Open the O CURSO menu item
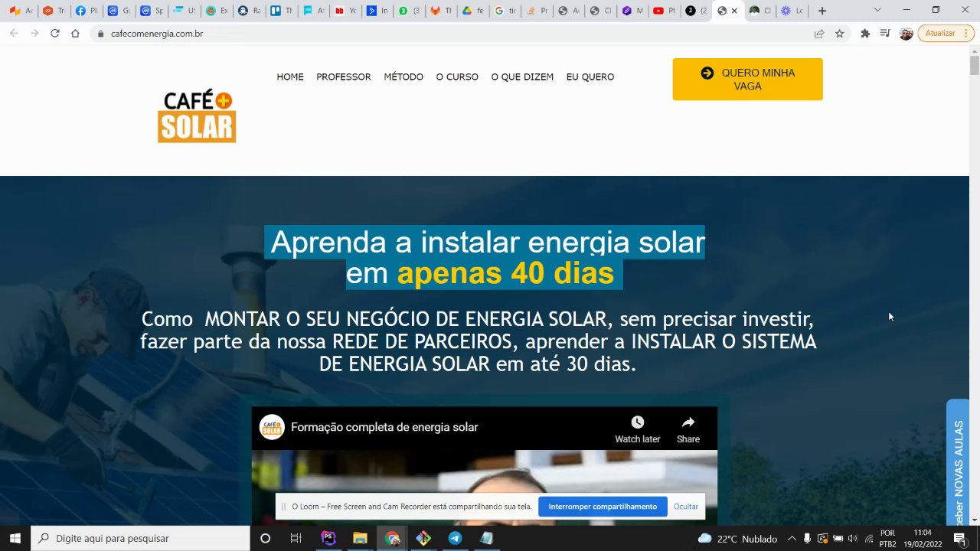 457,77
